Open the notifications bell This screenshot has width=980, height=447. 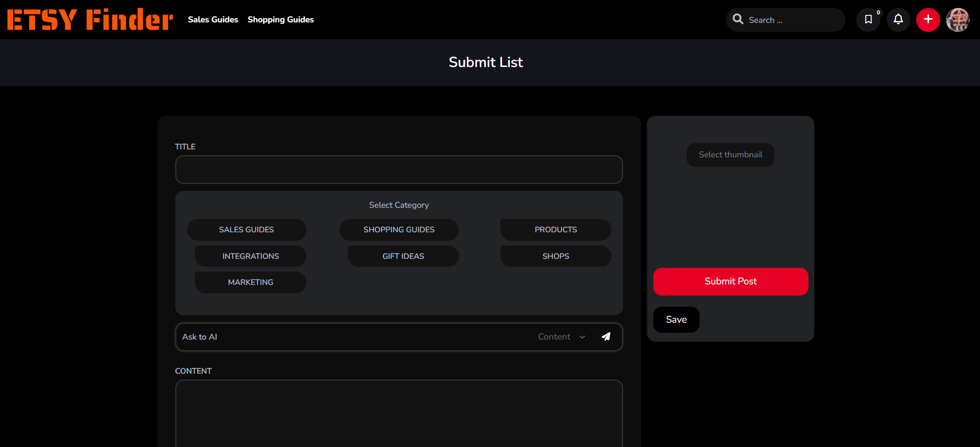click(x=898, y=20)
